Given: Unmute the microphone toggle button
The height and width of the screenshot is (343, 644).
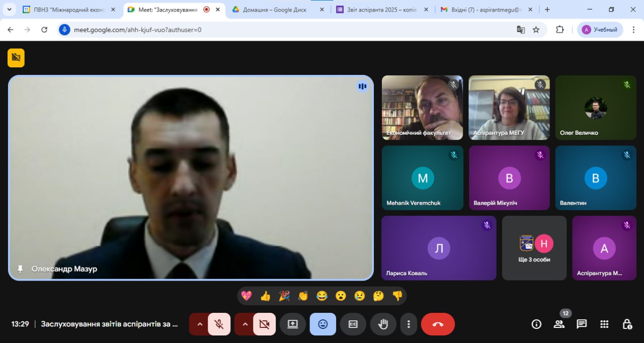Looking at the screenshot, I should [219, 324].
